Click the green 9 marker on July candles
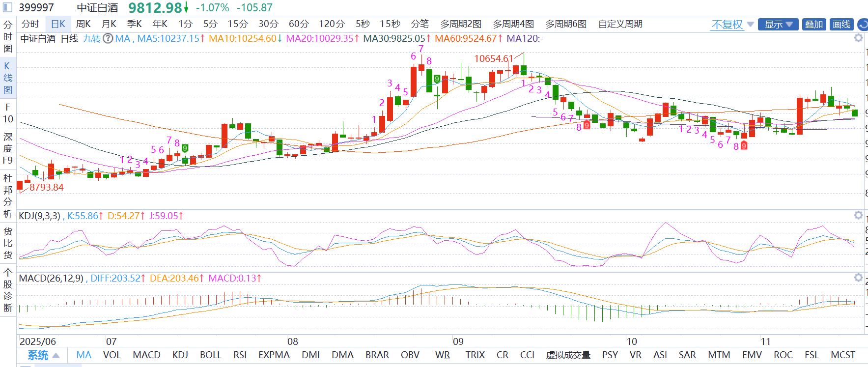This screenshot has height=367, width=868. [x=185, y=147]
